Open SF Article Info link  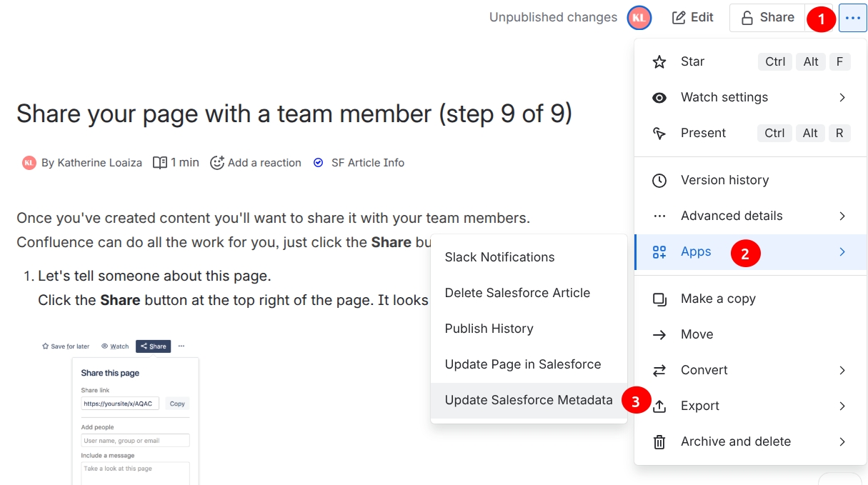click(x=367, y=163)
